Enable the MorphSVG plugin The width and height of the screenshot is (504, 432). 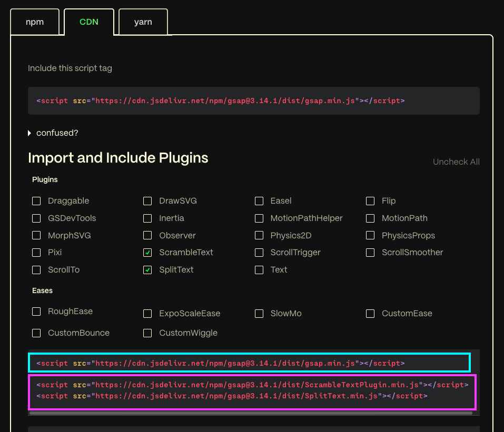point(36,236)
